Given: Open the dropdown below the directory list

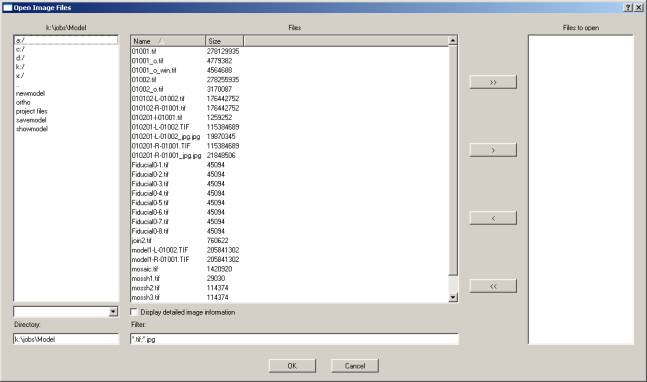Looking at the screenshot, I should point(113,311).
